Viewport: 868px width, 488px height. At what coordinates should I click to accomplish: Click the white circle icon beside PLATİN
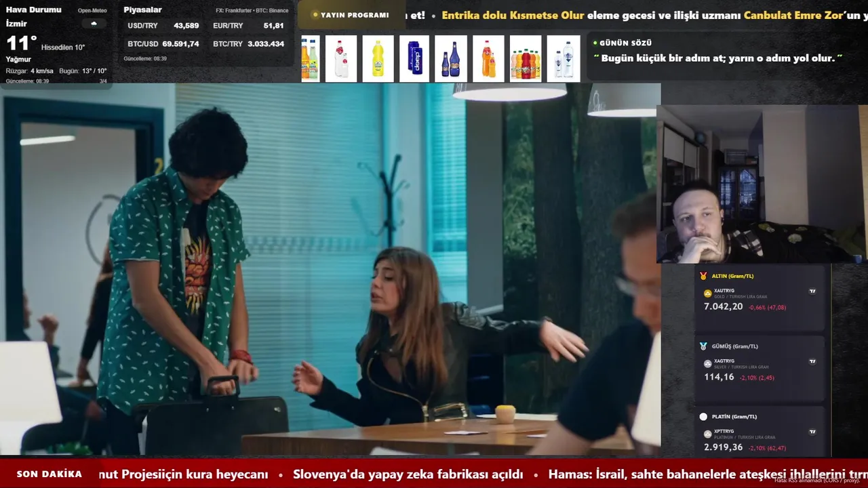point(703,416)
